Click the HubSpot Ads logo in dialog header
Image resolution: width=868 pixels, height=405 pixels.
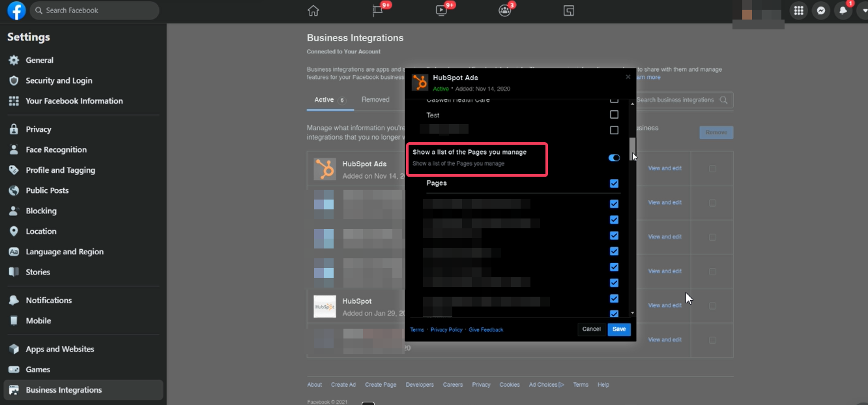click(x=420, y=82)
